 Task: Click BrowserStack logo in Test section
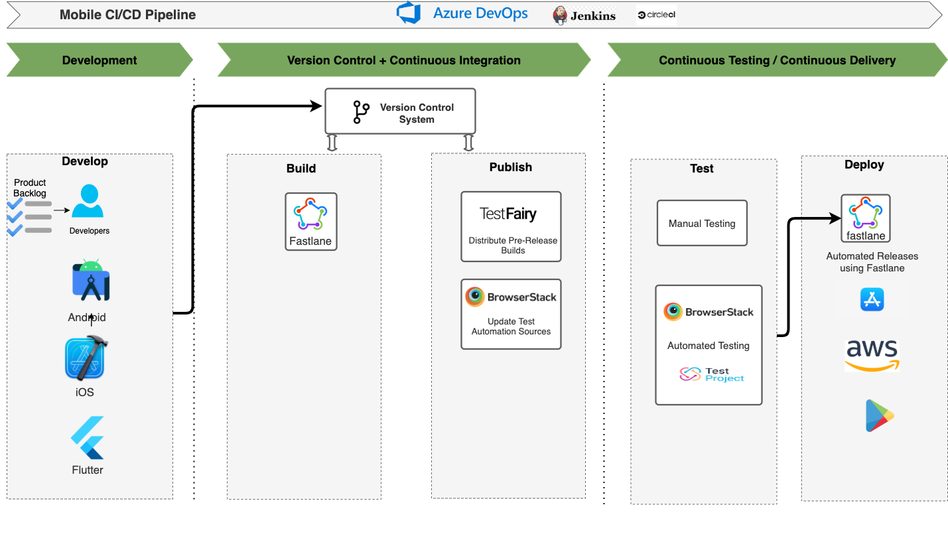pyautogui.click(x=709, y=312)
